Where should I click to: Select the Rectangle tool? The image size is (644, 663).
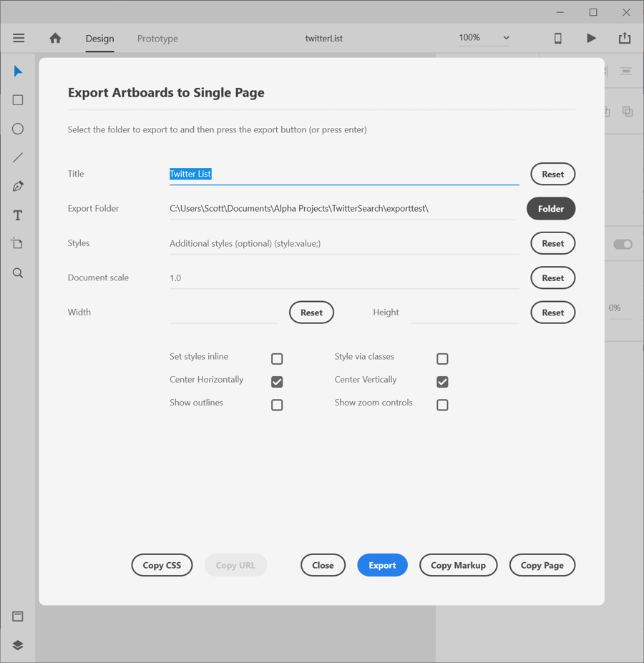click(x=18, y=99)
